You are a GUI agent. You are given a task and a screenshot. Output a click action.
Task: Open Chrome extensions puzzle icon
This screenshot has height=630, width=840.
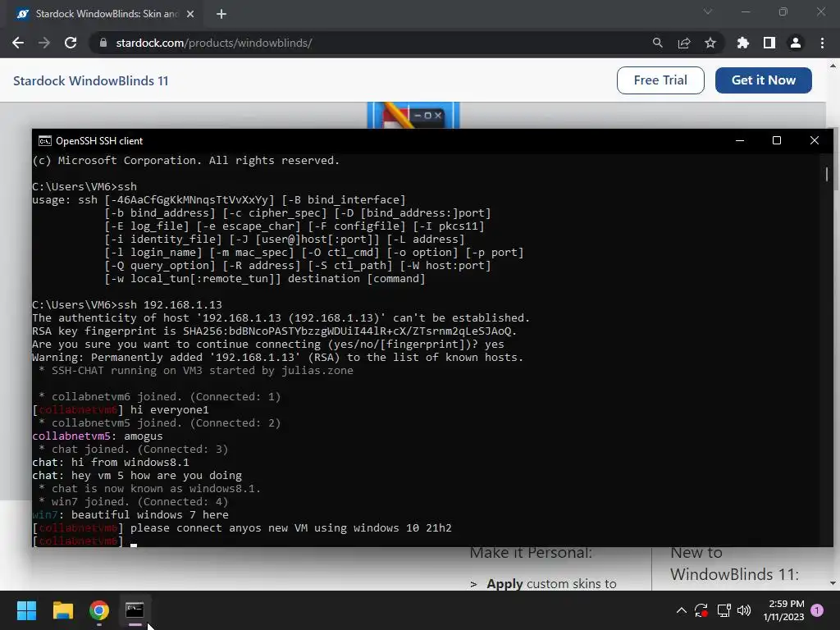(743, 43)
